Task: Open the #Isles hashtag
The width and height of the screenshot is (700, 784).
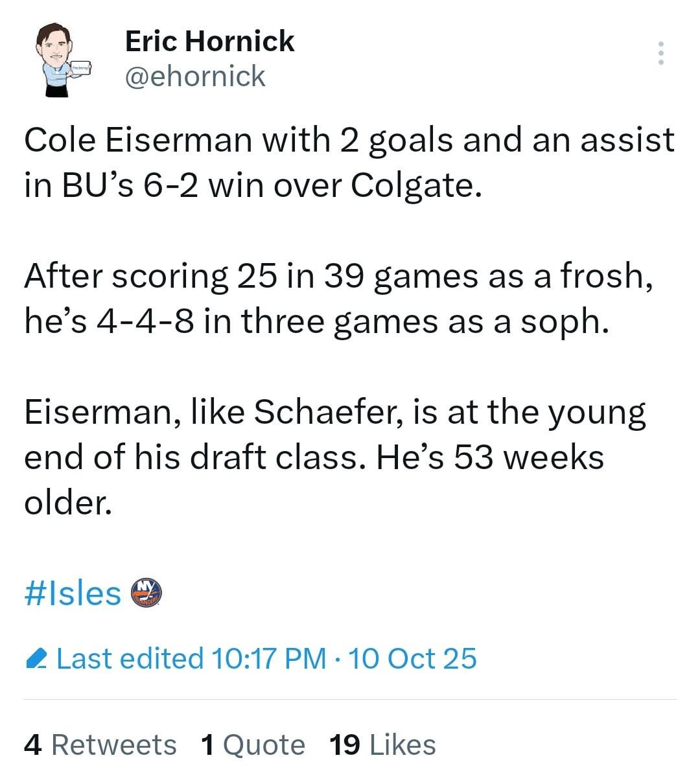Action: [x=73, y=593]
